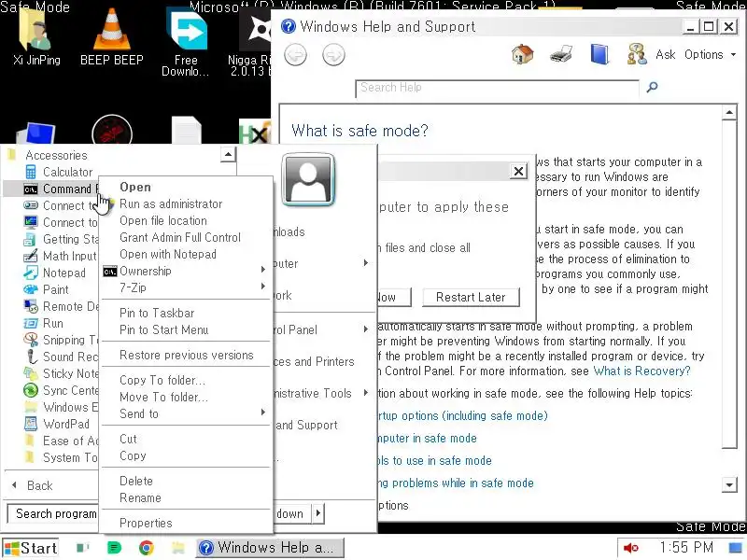This screenshot has width=747, height=560.
Task: Select Cut in the context menu
Action: pos(186,439)
